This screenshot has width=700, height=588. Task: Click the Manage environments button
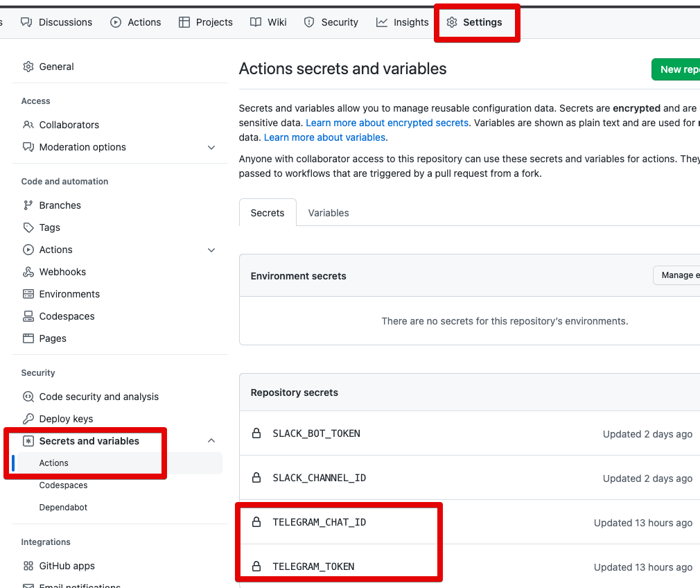click(x=677, y=275)
